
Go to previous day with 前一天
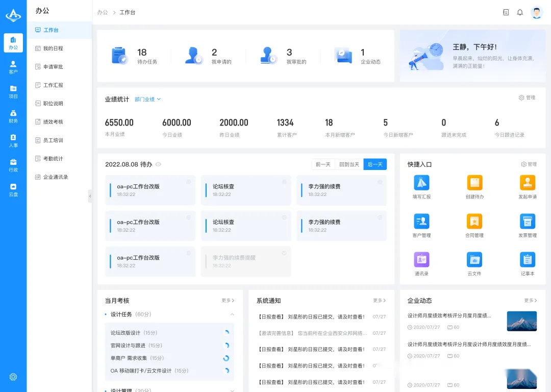pos(323,164)
